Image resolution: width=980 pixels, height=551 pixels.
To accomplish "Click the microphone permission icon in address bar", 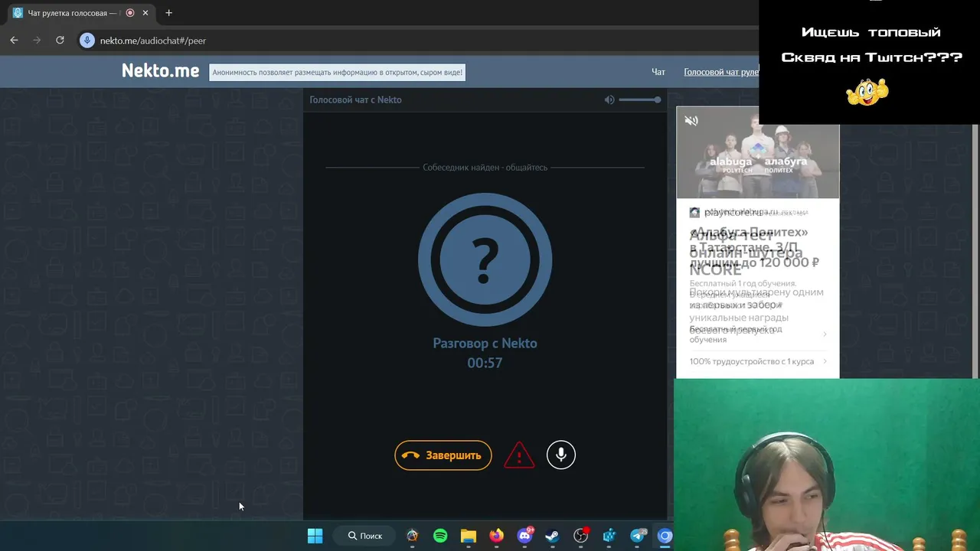I will [x=87, y=41].
